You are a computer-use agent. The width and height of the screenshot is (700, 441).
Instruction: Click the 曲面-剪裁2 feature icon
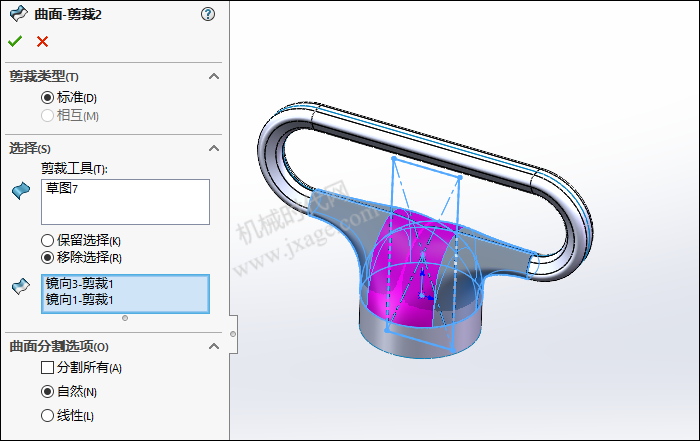point(18,14)
